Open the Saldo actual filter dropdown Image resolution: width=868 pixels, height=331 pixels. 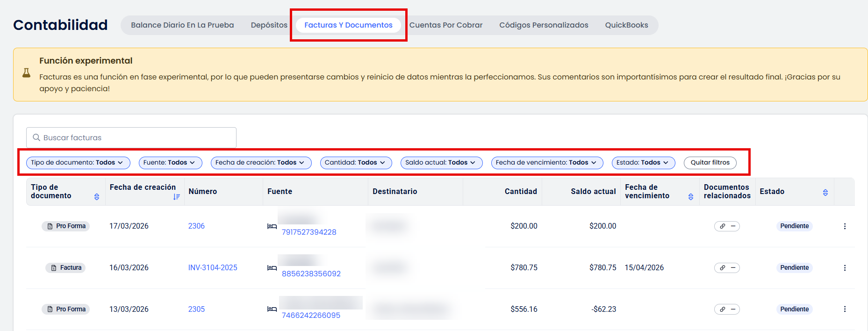pos(441,163)
